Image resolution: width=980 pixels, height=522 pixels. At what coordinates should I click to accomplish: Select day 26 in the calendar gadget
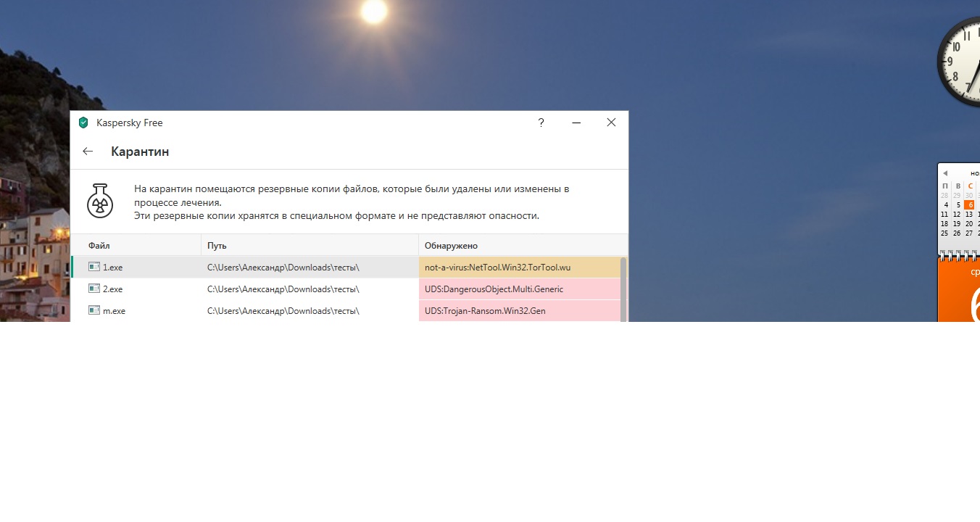(x=957, y=233)
